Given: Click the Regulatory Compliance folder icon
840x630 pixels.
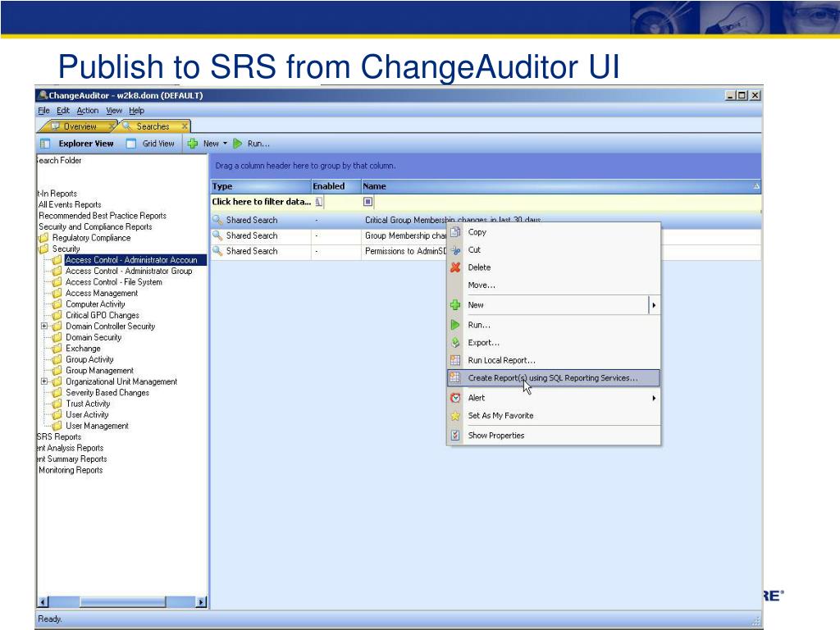Looking at the screenshot, I should coord(43,238).
